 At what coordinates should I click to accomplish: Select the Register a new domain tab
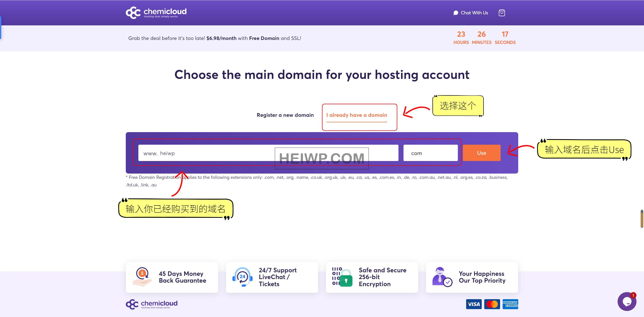(x=285, y=115)
